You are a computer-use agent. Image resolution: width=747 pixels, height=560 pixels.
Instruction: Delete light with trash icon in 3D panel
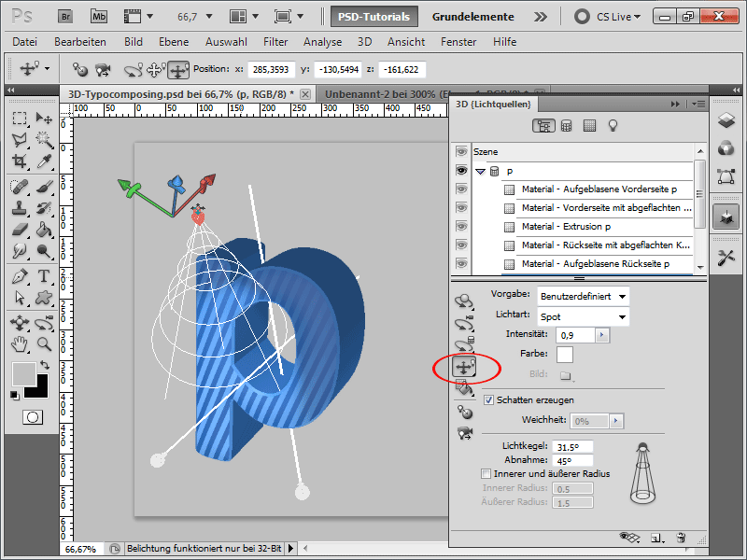pyautogui.click(x=682, y=539)
